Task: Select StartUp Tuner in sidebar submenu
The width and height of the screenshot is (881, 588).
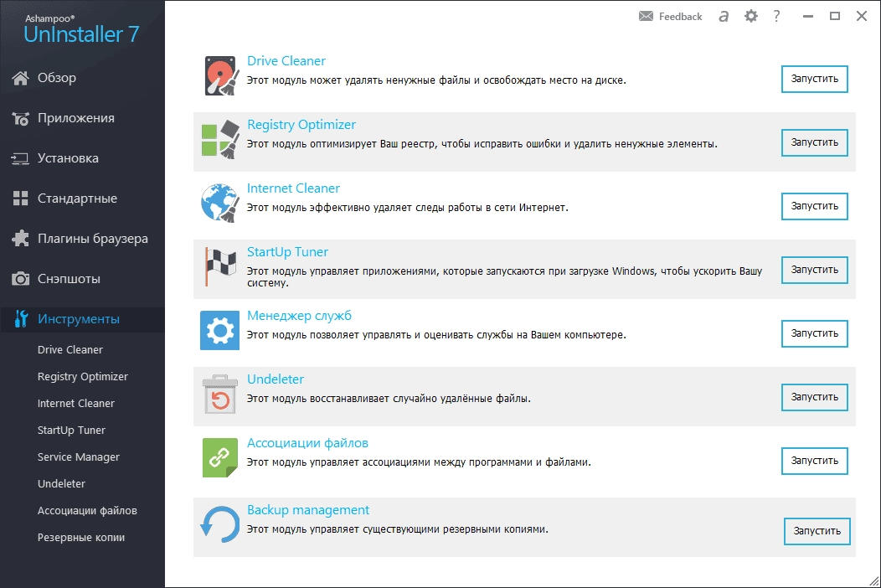Action: point(71,431)
